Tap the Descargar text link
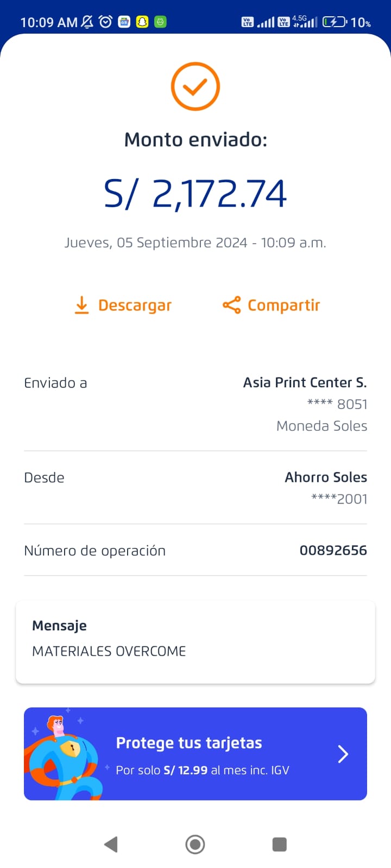Screen dimensions: 391x868 click(x=135, y=305)
